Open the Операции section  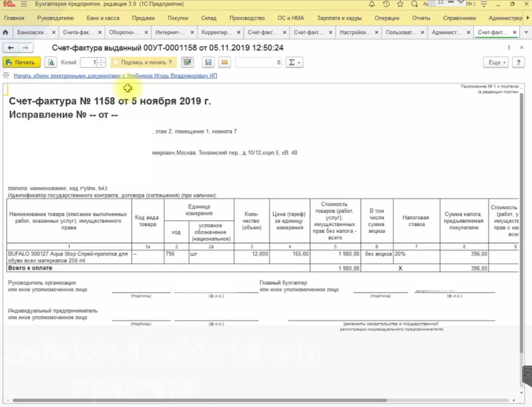click(x=387, y=18)
